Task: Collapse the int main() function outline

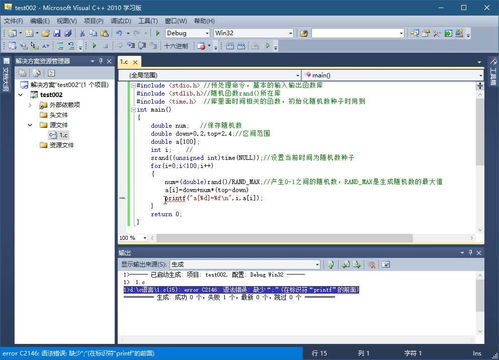Action: (133, 109)
